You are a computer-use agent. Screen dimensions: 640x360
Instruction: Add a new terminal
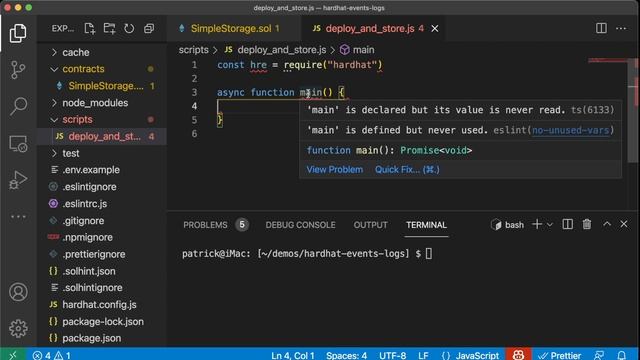(537, 224)
